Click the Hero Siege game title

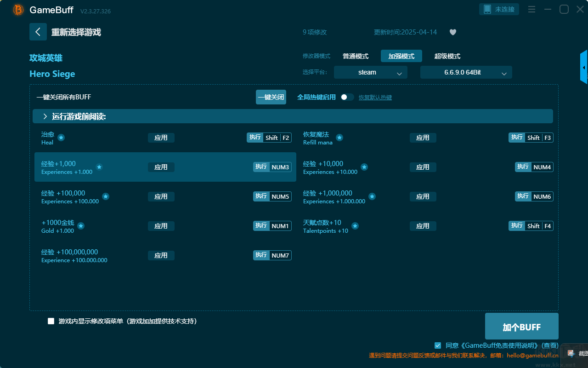click(x=52, y=74)
